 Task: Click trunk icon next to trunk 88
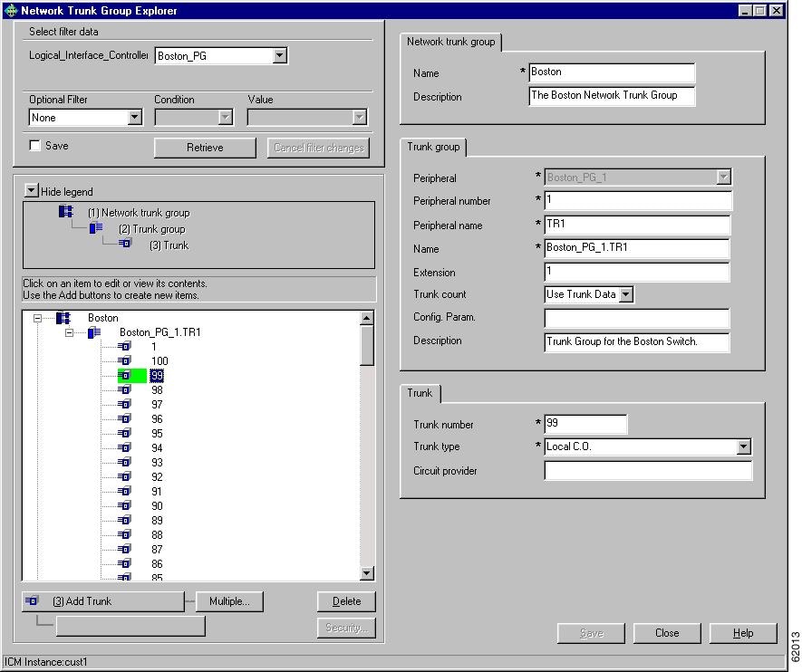coord(124,534)
